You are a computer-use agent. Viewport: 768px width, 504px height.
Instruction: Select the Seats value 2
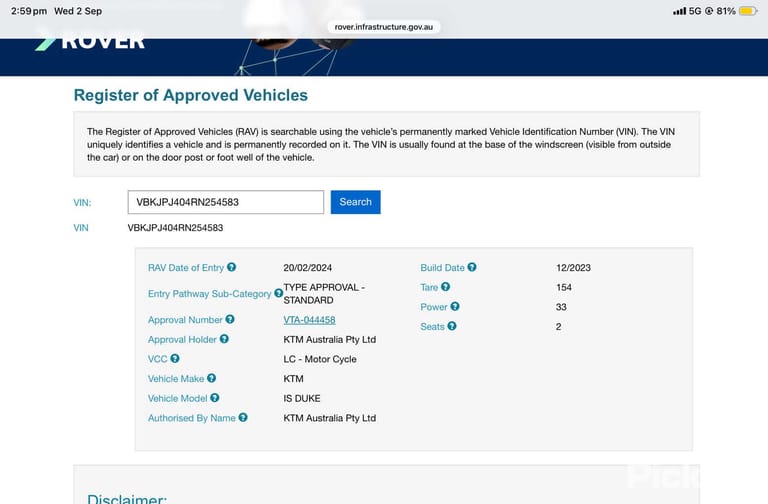tap(558, 327)
